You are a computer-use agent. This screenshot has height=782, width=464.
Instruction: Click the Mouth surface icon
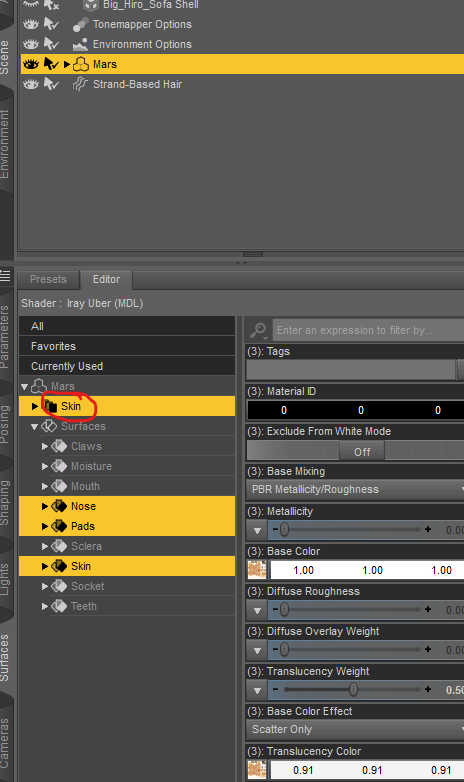click(x=59, y=486)
